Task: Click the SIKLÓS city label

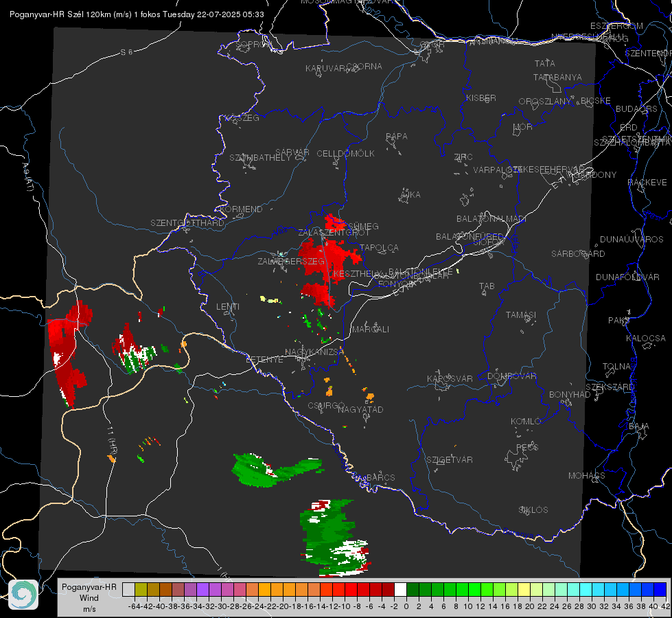Action: 533,510
